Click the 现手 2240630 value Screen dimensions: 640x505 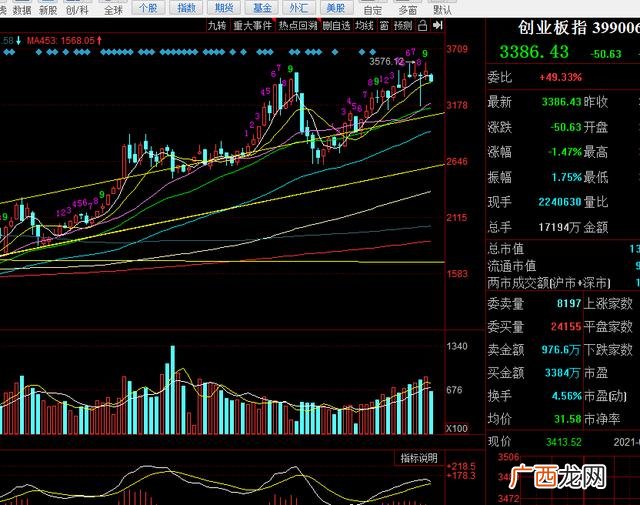click(560, 202)
